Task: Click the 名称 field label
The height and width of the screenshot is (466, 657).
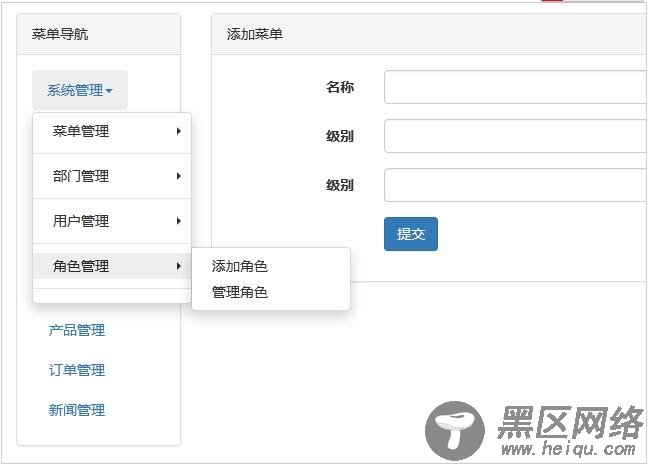Action: (x=340, y=87)
